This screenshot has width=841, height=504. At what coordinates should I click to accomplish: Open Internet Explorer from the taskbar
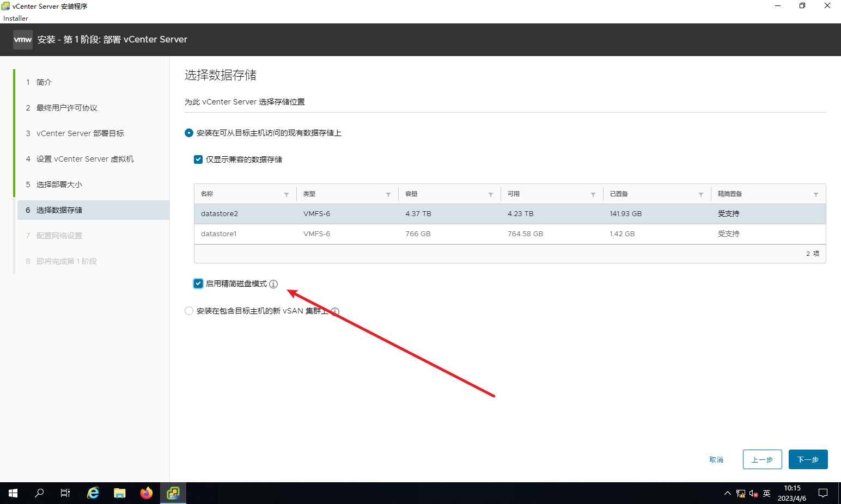93,493
